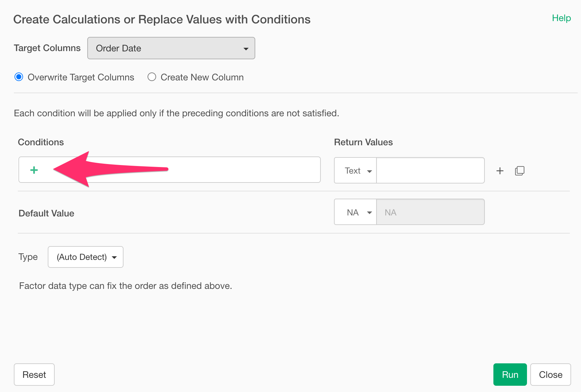
Task: Click the Target Columns dropdown arrow
Action: (246, 49)
